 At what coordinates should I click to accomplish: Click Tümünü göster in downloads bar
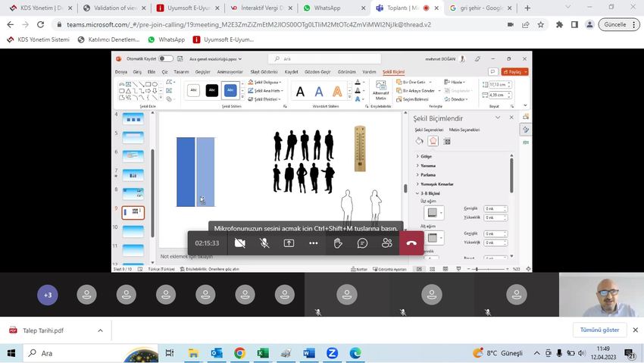(x=599, y=330)
